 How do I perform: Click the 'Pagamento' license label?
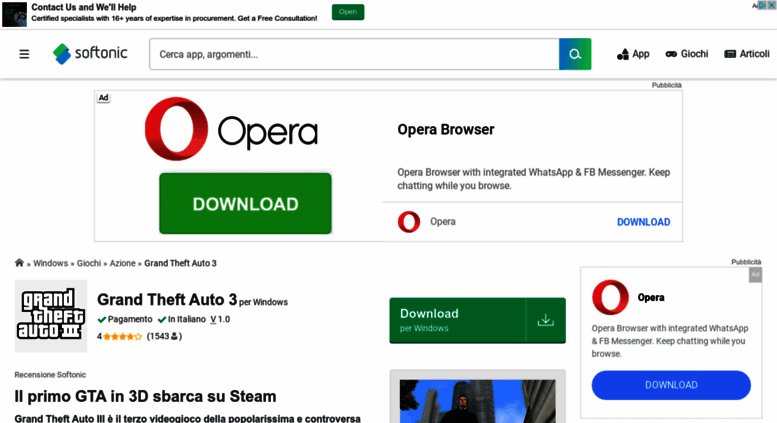pos(125,319)
